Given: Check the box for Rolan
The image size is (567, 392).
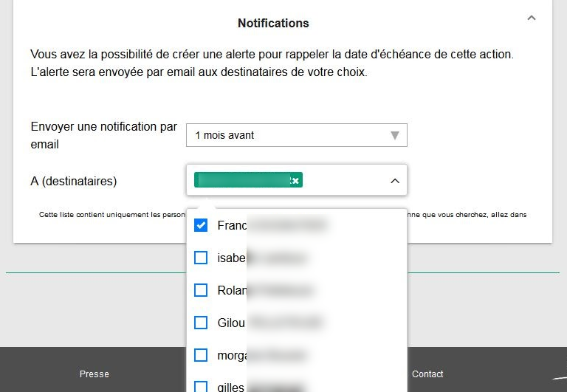Looking at the screenshot, I should [x=200, y=290].
